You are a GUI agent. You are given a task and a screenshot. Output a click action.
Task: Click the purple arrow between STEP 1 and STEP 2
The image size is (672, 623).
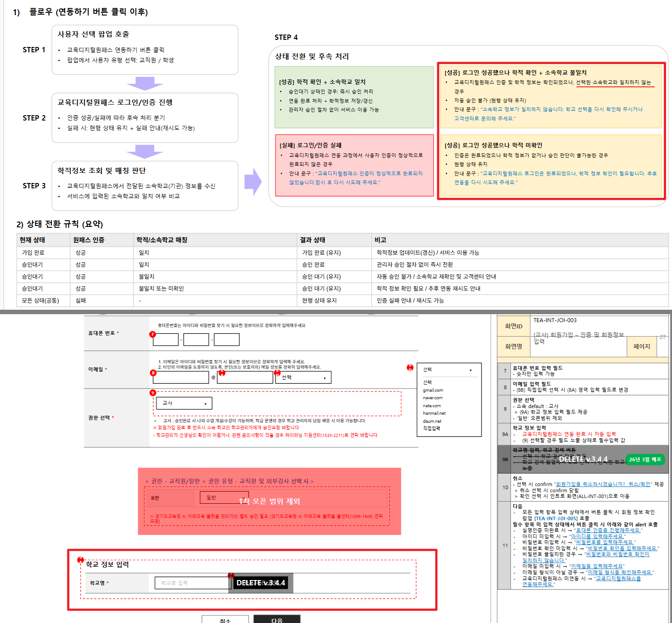coord(144,83)
